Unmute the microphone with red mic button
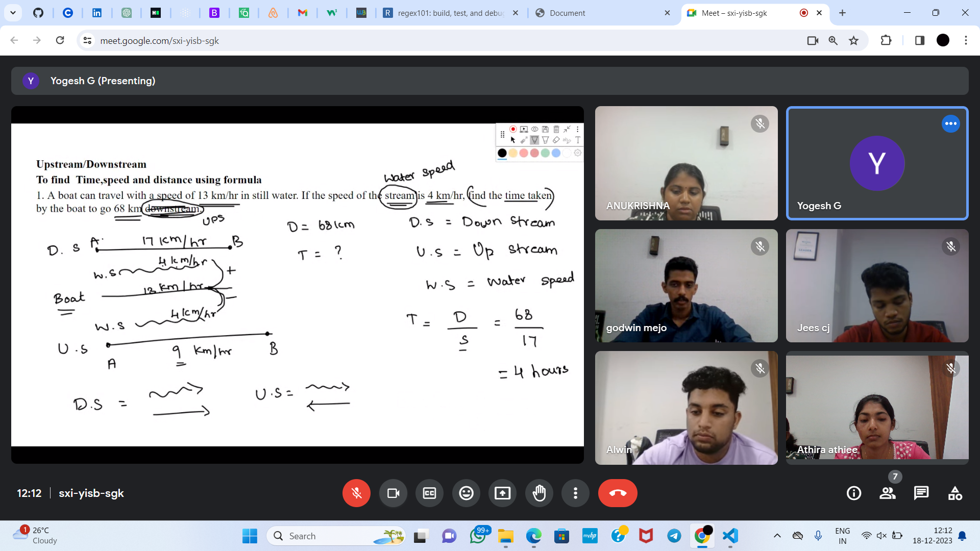 point(356,493)
